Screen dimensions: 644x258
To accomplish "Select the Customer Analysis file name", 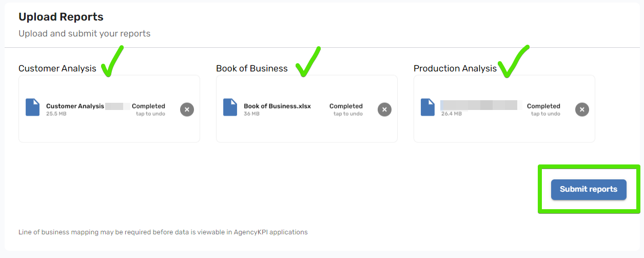I will tap(75, 106).
